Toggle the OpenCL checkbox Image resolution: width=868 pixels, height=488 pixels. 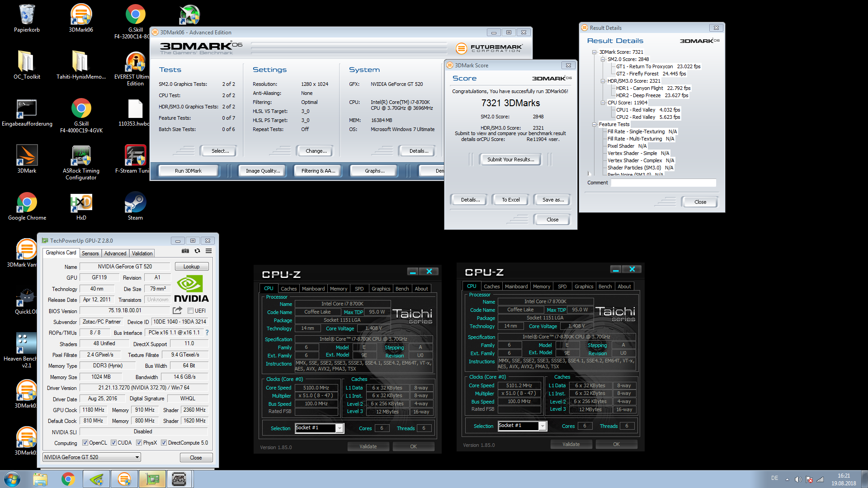pyautogui.click(x=85, y=443)
